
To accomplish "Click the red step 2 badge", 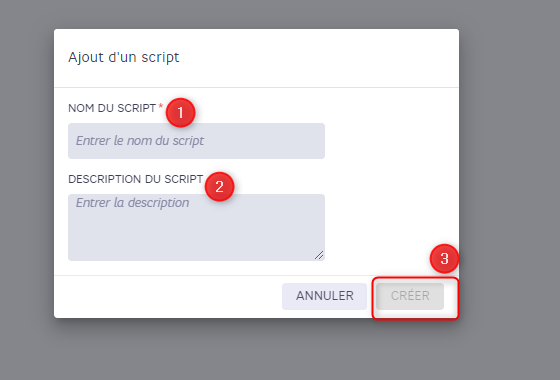I will [219, 186].
